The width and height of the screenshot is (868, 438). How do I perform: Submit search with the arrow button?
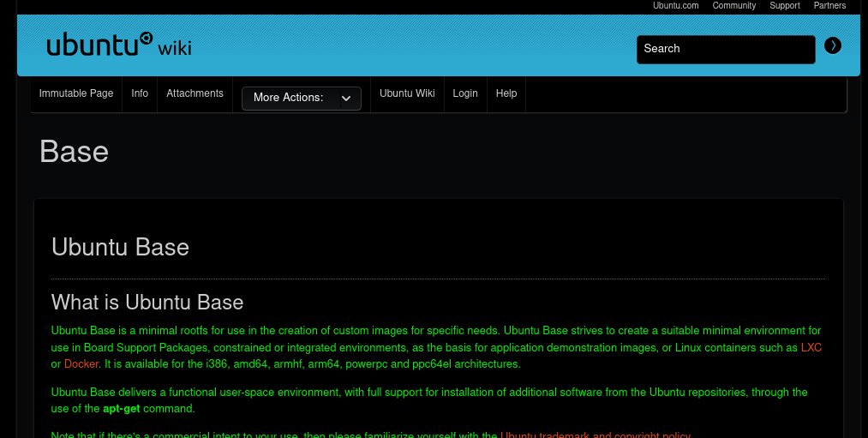[833, 45]
